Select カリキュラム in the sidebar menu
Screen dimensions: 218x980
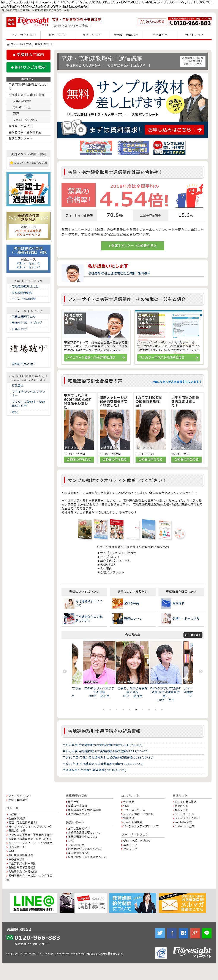[22, 107]
